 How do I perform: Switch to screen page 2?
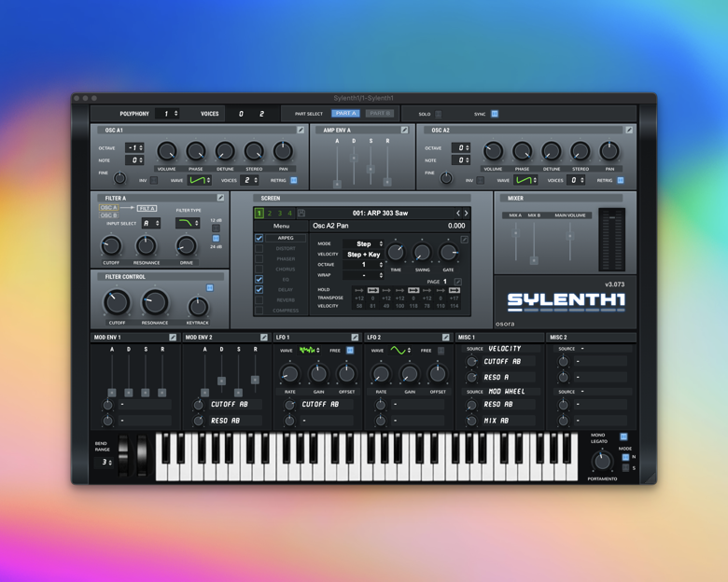click(270, 213)
